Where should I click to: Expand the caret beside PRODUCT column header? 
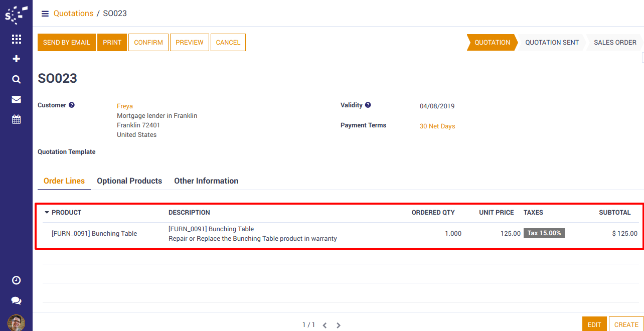click(47, 213)
